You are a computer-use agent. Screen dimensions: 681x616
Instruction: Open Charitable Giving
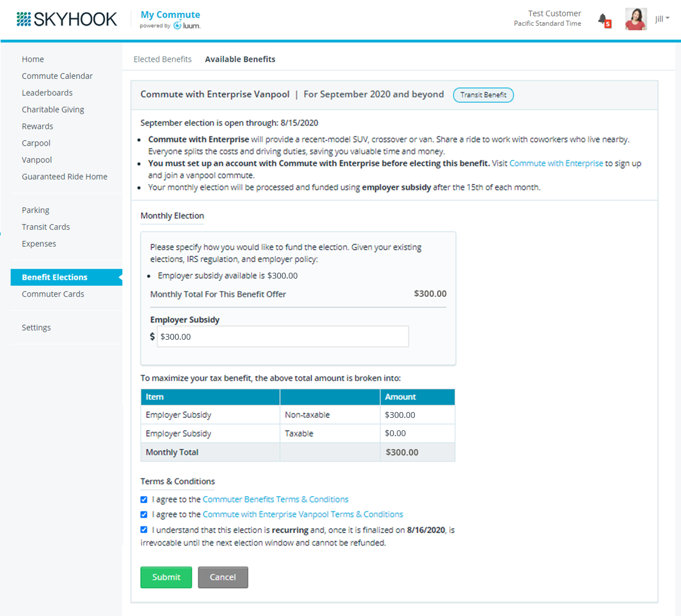(53, 109)
